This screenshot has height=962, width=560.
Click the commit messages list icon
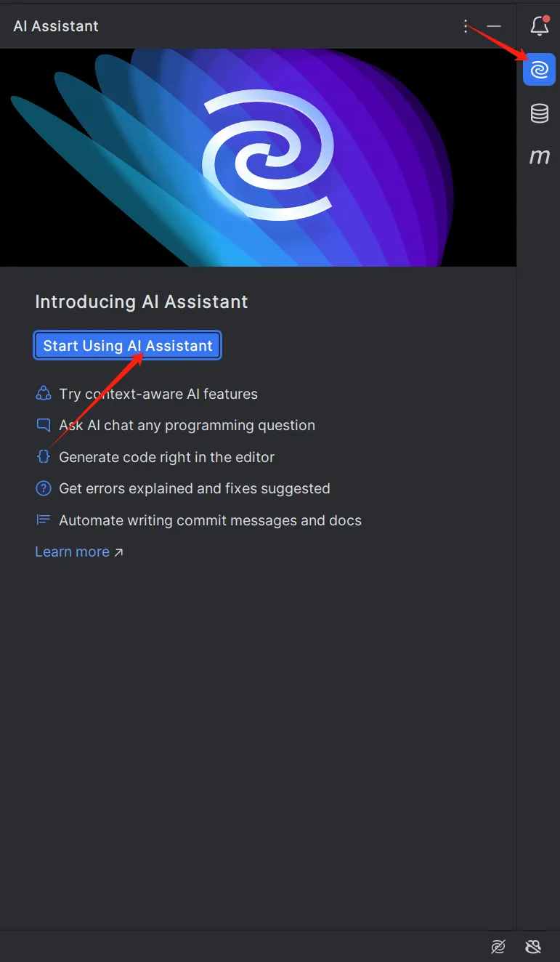(44, 520)
